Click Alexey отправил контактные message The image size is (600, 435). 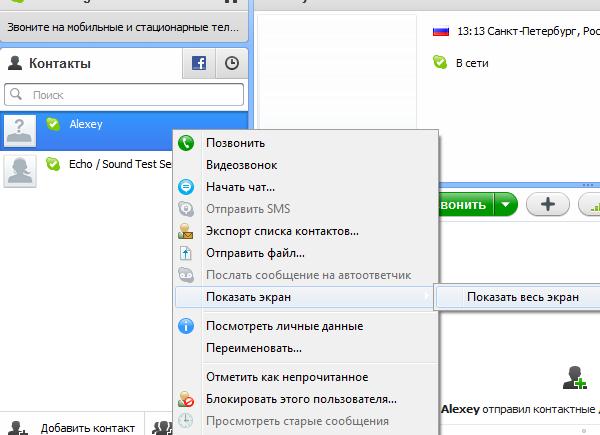pos(520,409)
